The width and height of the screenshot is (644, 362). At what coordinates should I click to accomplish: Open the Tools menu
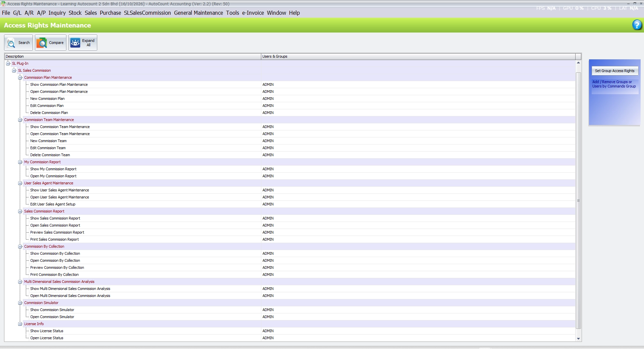click(x=232, y=13)
